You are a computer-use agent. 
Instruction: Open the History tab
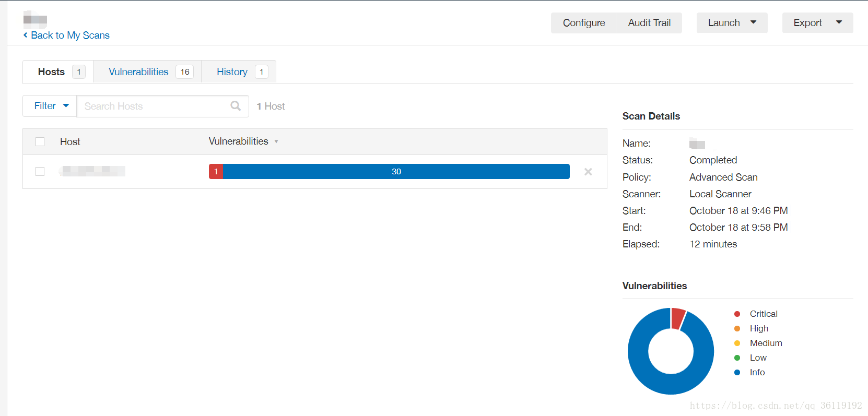click(x=239, y=72)
